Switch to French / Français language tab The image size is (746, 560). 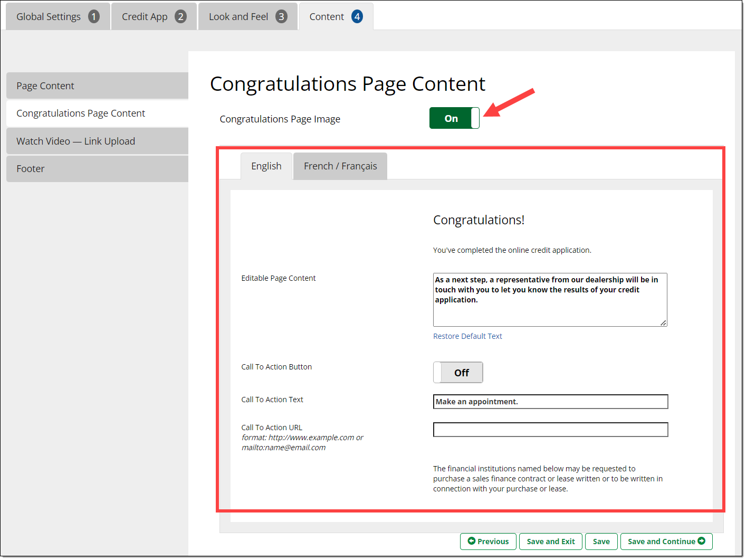340,166
